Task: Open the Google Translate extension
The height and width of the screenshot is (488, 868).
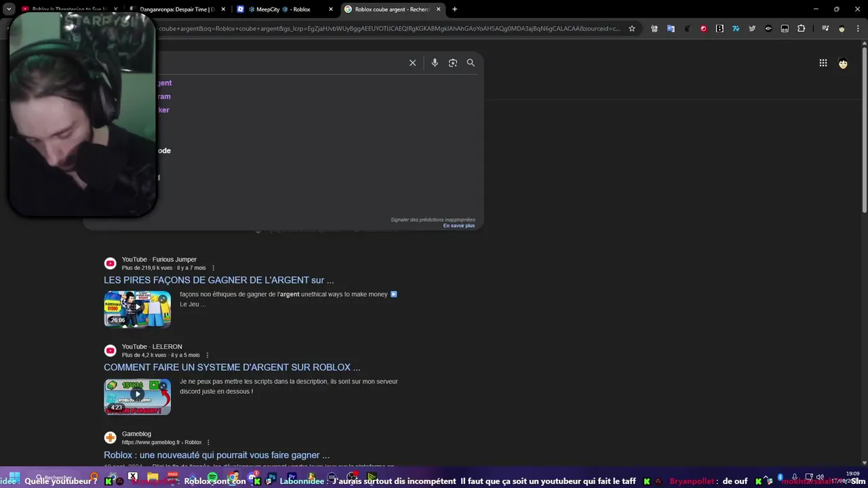Action: (x=671, y=28)
